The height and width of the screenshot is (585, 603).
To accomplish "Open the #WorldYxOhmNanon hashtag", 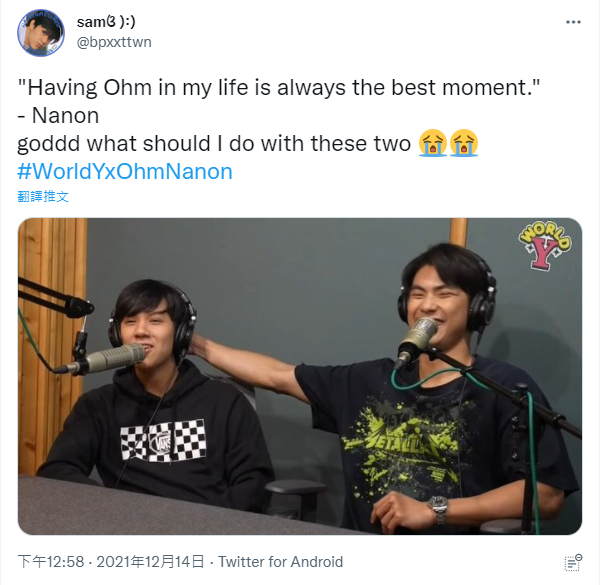I will [x=125, y=172].
